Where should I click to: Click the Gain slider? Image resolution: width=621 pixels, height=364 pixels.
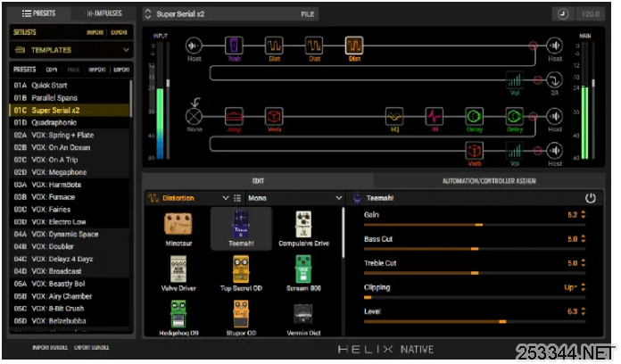(x=475, y=225)
